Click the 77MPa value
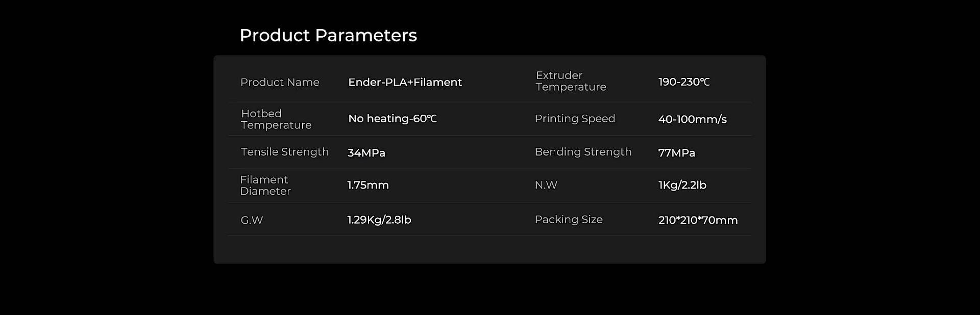 pos(676,152)
